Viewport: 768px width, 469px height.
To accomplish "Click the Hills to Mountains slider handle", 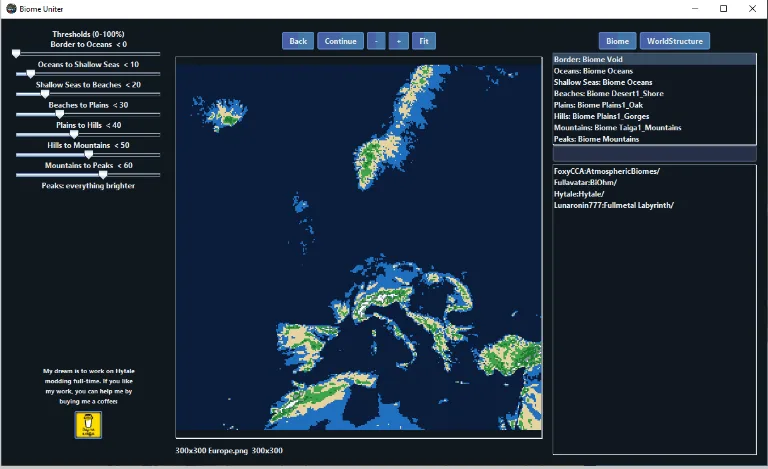I will (x=88, y=155).
